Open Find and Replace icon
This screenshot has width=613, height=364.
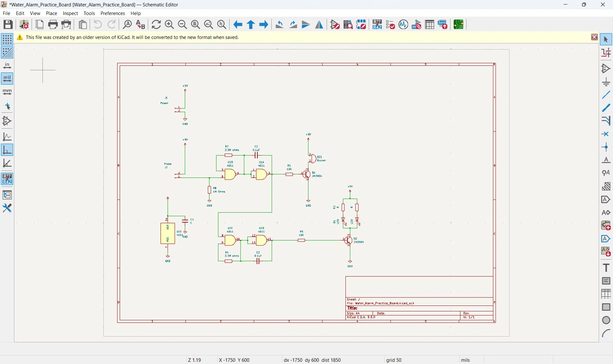coord(140,25)
